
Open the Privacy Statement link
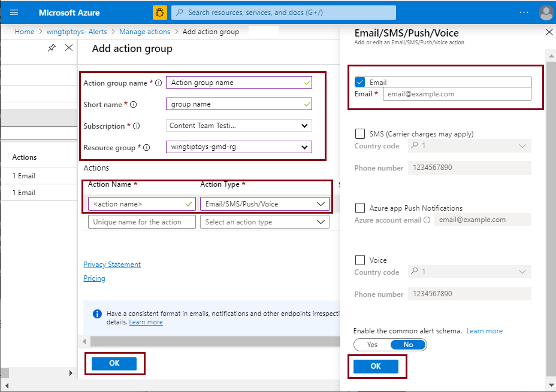coord(111,264)
